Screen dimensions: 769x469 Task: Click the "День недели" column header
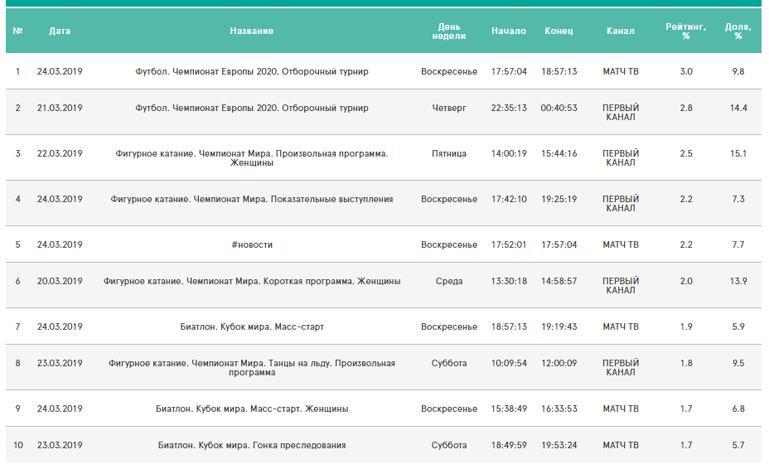(x=449, y=31)
